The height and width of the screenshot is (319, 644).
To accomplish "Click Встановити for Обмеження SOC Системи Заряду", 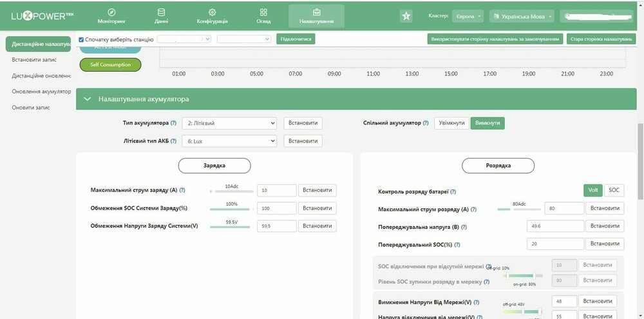I will tap(317, 208).
